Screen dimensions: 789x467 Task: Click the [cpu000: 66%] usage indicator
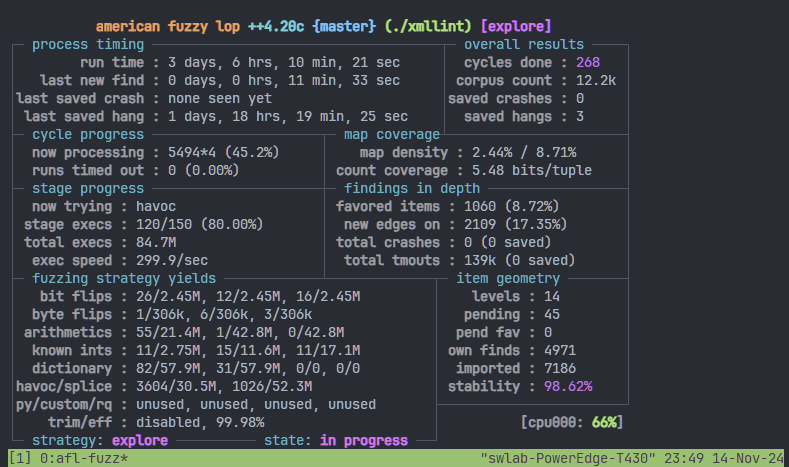tap(572, 422)
